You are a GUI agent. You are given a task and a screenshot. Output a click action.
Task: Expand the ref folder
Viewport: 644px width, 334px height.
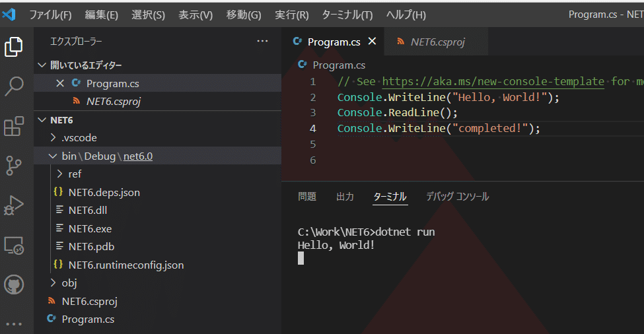tap(60, 174)
